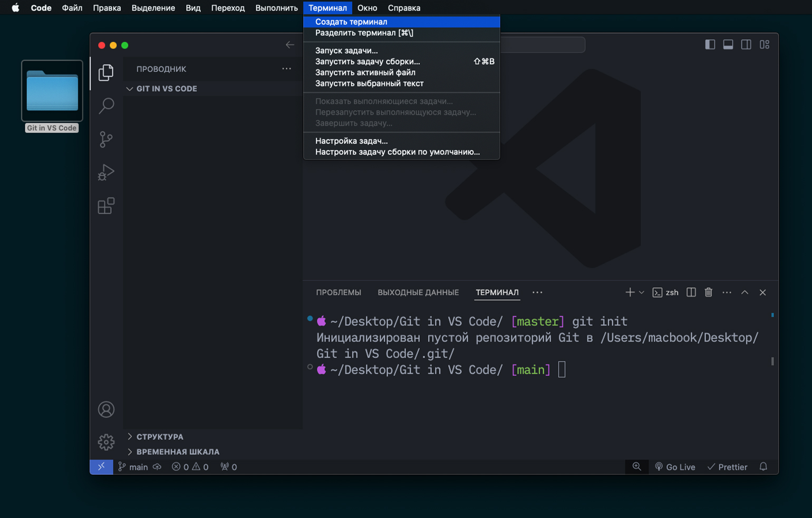Open the Manage gear icon
This screenshot has width=812, height=518.
click(106, 442)
